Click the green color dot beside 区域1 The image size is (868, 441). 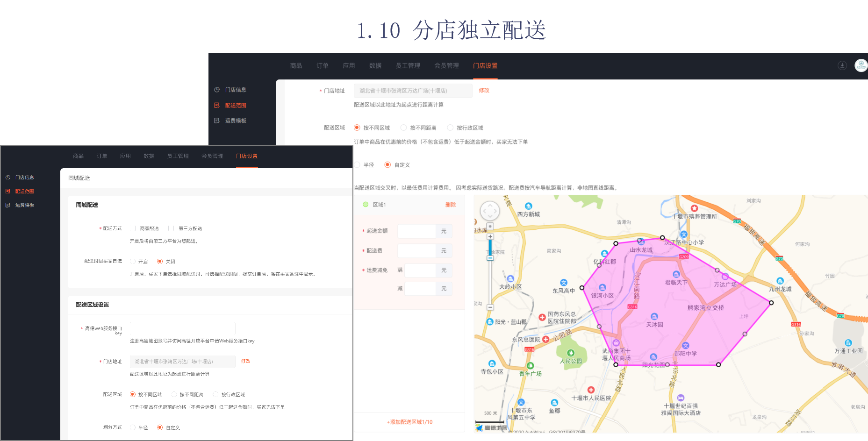pyautogui.click(x=366, y=205)
